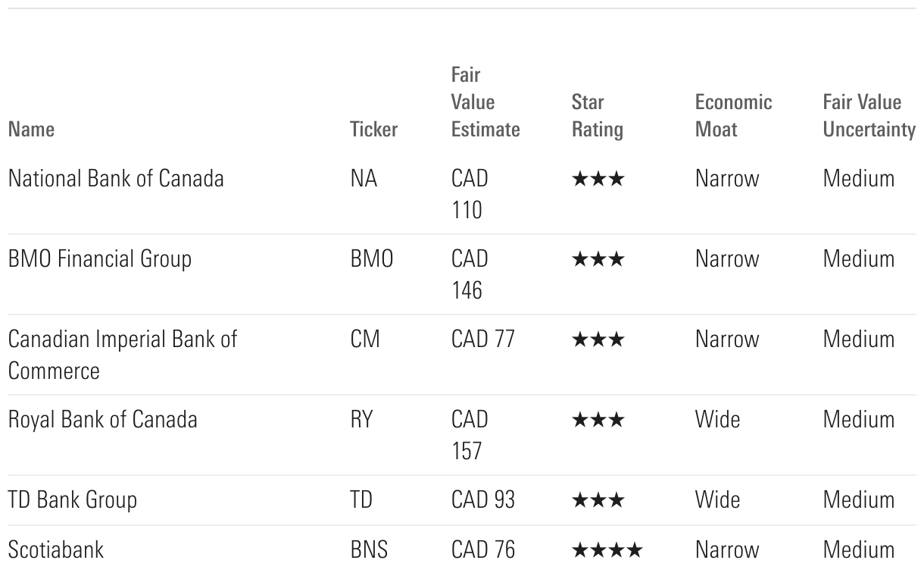924x582 pixels.
Task: Click the Fair Value Estimate column header
Action: click(x=485, y=102)
